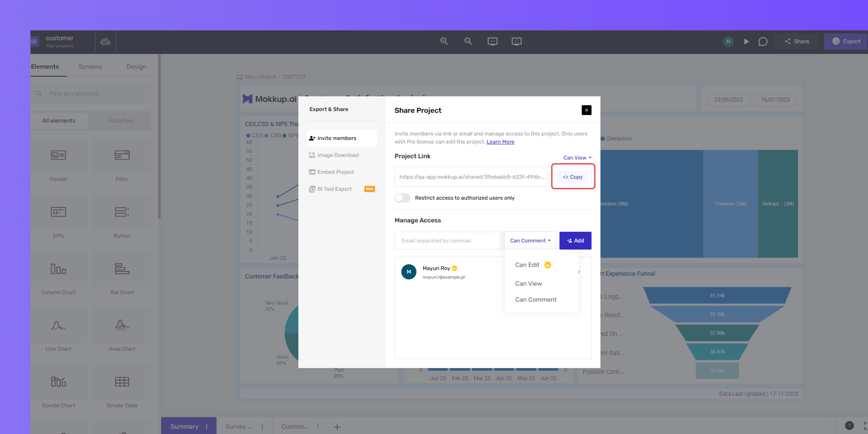The width and height of the screenshot is (868, 434).
Task: Expand the Can View link permission dropdown
Action: coord(577,158)
